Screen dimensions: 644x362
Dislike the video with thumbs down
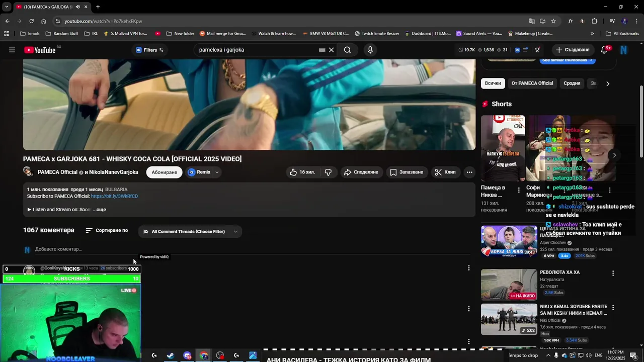click(329, 172)
